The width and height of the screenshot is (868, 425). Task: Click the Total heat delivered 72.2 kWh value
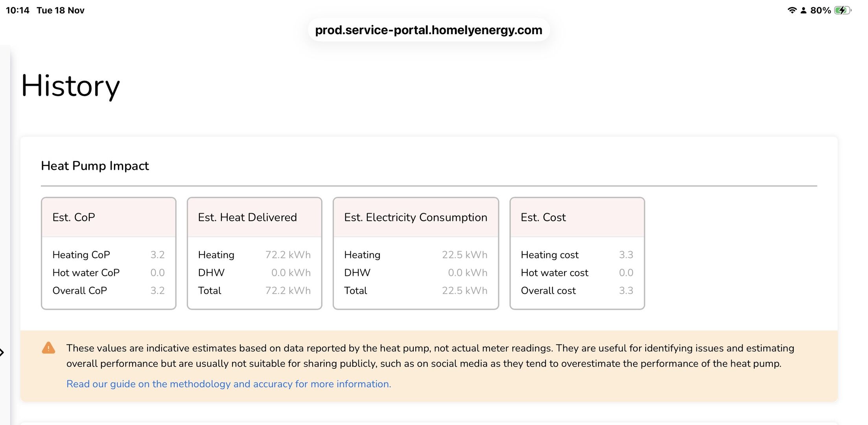coord(288,290)
